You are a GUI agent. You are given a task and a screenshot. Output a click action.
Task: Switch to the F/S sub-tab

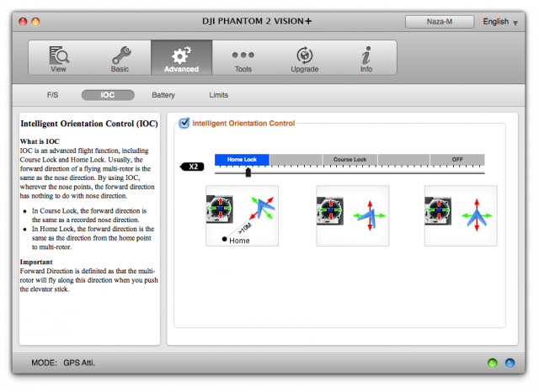point(52,95)
